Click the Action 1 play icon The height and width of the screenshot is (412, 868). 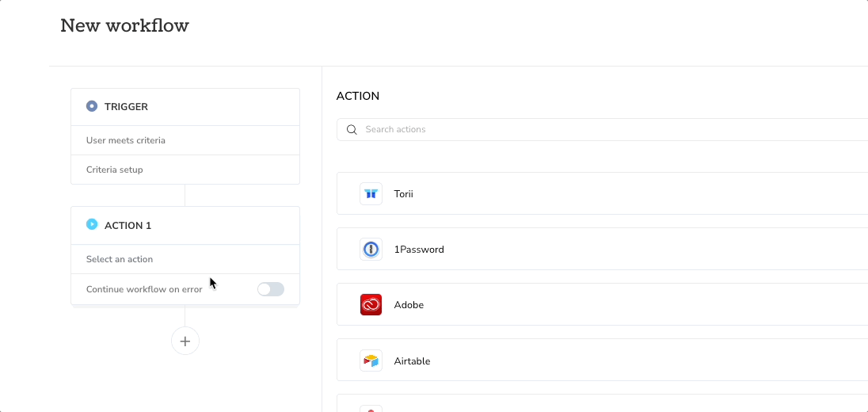(92, 224)
